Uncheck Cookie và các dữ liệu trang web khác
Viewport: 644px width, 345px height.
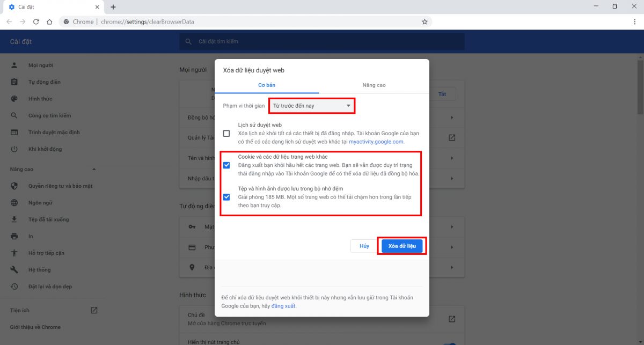226,165
